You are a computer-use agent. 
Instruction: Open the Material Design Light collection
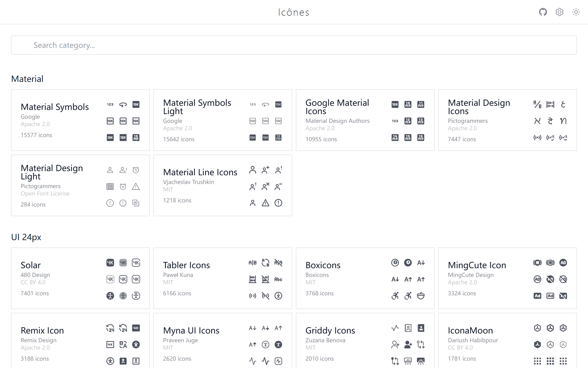click(80, 185)
